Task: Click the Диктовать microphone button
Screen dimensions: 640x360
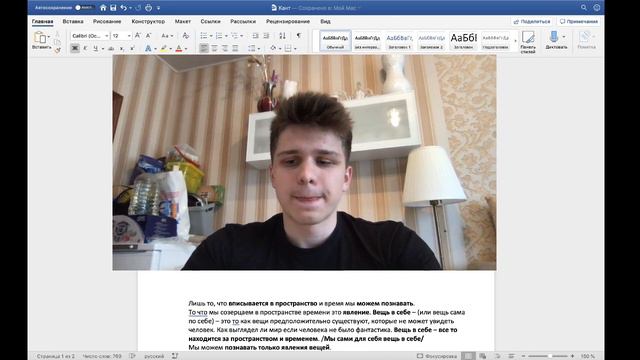Action: [556, 40]
